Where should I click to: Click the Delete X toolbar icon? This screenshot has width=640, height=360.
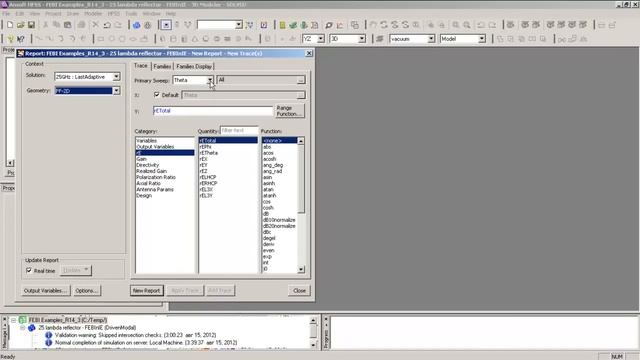click(x=96, y=25)
